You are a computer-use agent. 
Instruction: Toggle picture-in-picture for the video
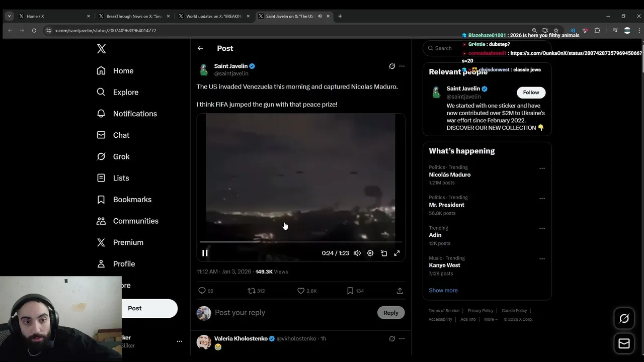[384, 253]
